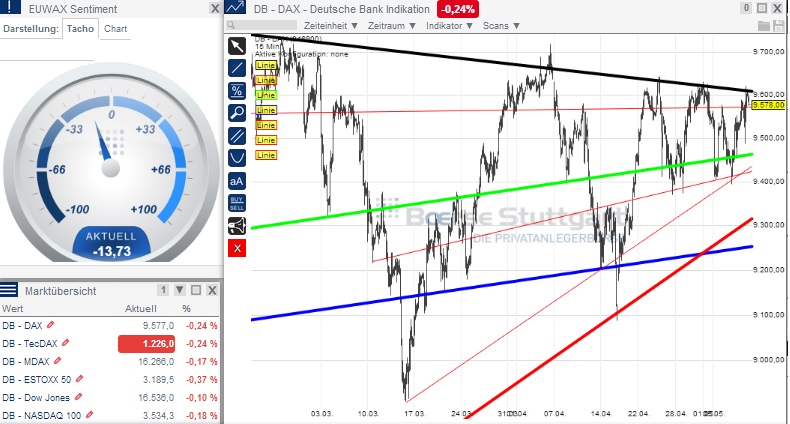790x424 pixels.
Task: Click the chart panel icon beside DB - DAX title
Action: (236, 8)
